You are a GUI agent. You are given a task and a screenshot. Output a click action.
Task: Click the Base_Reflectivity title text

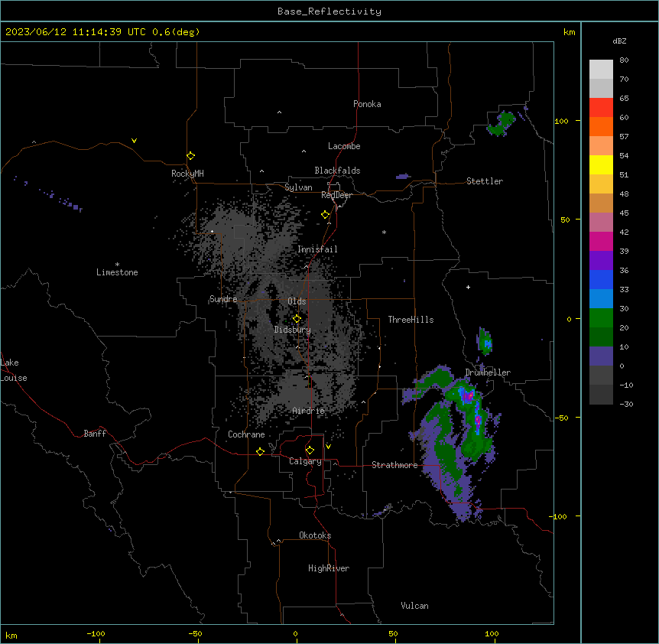pos(329,11)
